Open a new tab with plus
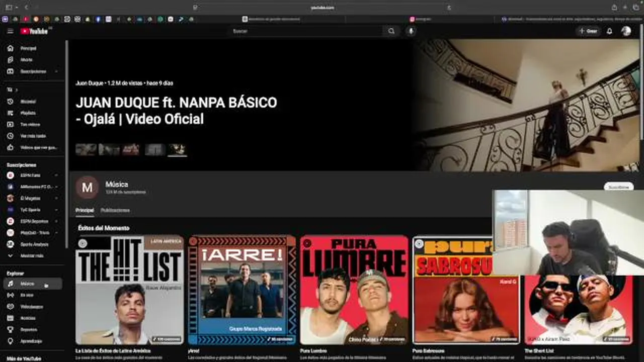Image resolution: width=644 pixels, height=362 pixels. [625, 8]
